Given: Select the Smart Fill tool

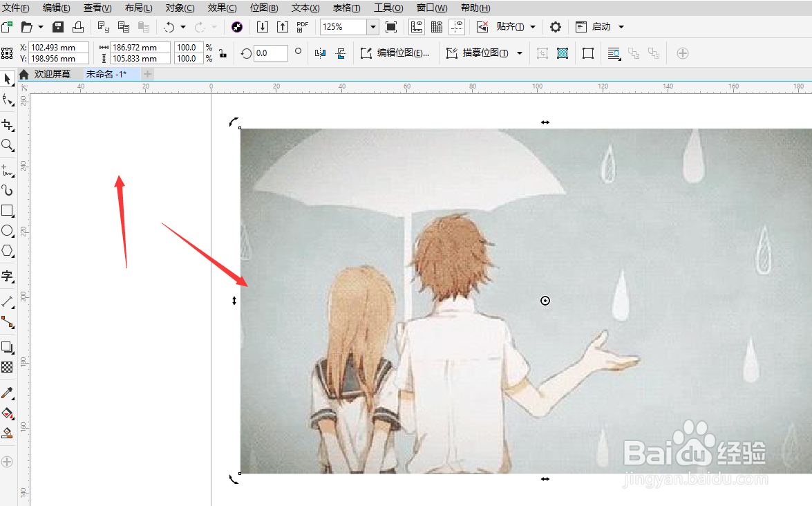Looking at the screenshot, I should pyautogui.click(x=7, y=433).
